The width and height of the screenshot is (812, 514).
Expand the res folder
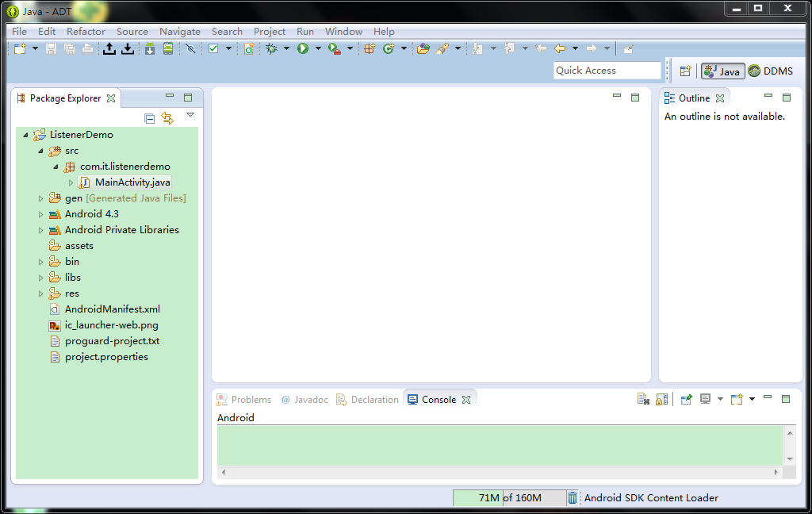40,294
